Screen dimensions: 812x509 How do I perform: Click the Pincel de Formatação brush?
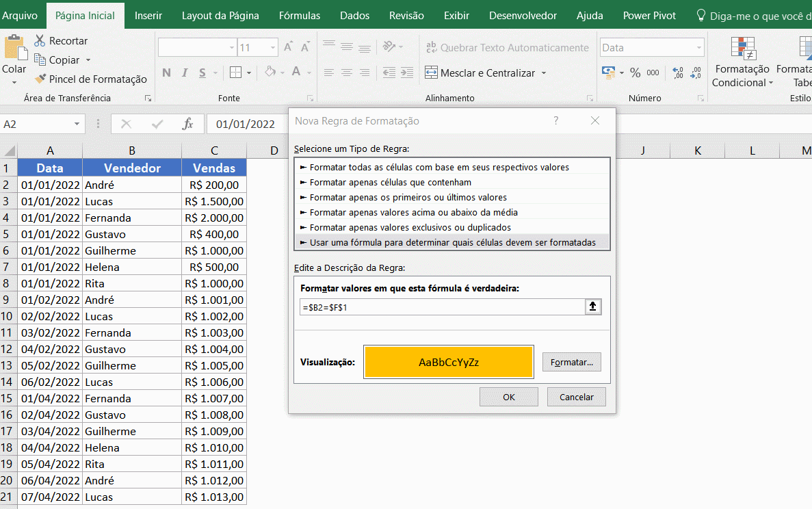click(x=40, y=79)
